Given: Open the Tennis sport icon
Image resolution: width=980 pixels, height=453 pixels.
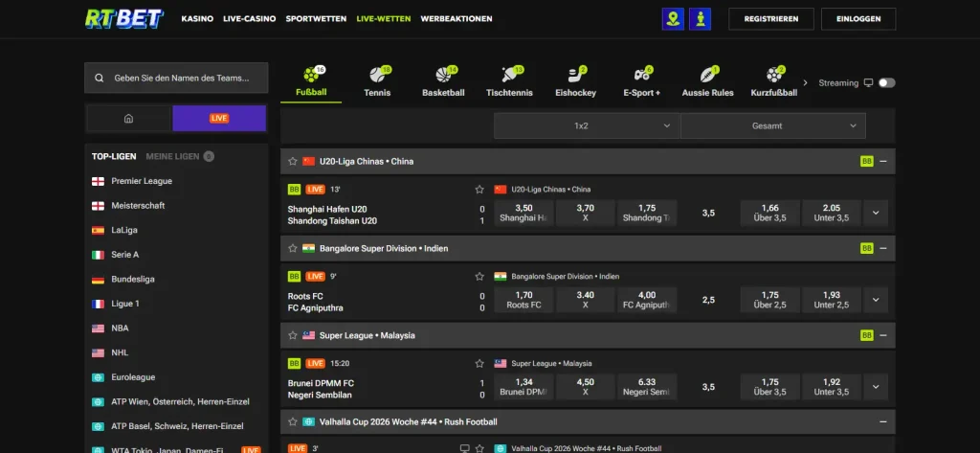Looking at the screenshot, I should [376, 75].
